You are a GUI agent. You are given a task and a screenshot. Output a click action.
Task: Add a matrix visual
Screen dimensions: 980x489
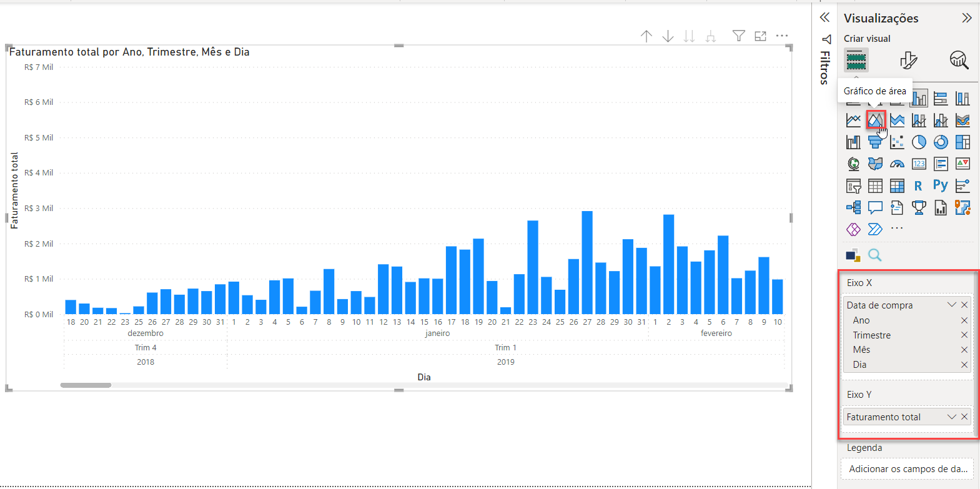click(x=897, y=185)
